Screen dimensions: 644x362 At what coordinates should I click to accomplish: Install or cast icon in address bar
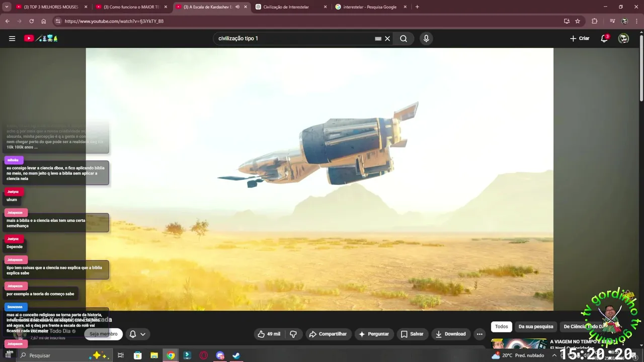(x=567, y=21)
